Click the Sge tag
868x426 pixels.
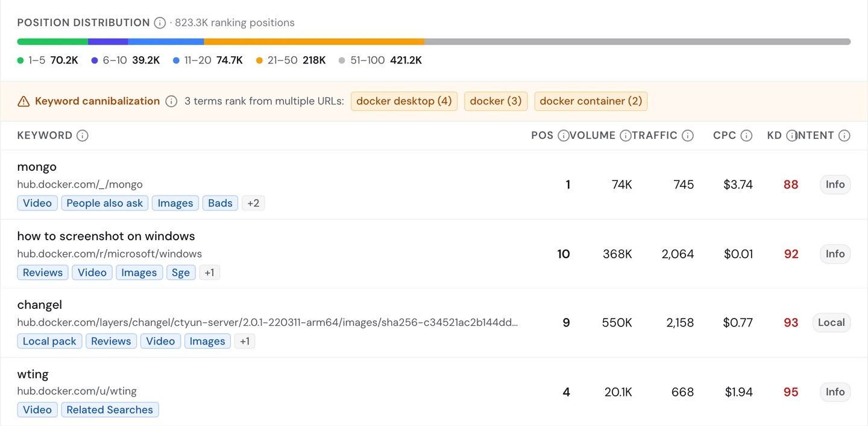pyautogui.click(x=181, y=273)
